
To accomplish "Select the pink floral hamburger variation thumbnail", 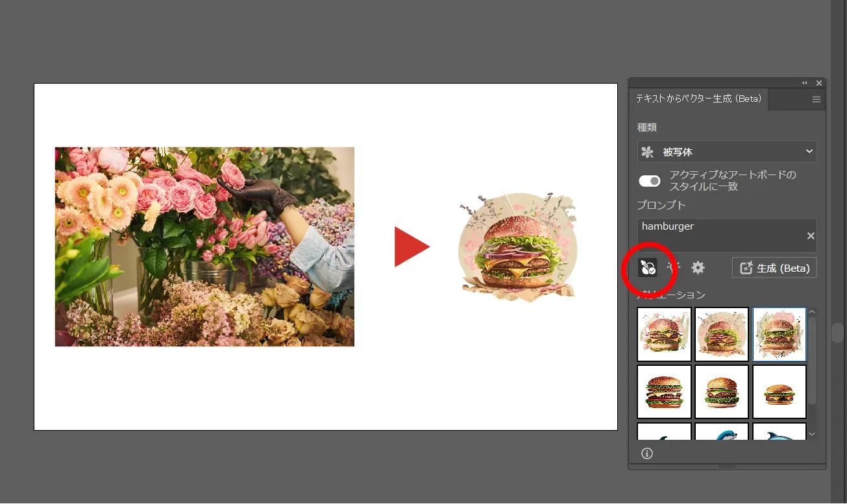I will click(779, 334).
